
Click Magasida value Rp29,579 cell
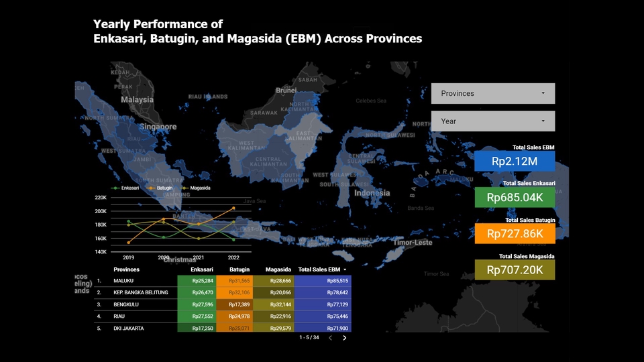pyautogui.click(x=274, y=328)
